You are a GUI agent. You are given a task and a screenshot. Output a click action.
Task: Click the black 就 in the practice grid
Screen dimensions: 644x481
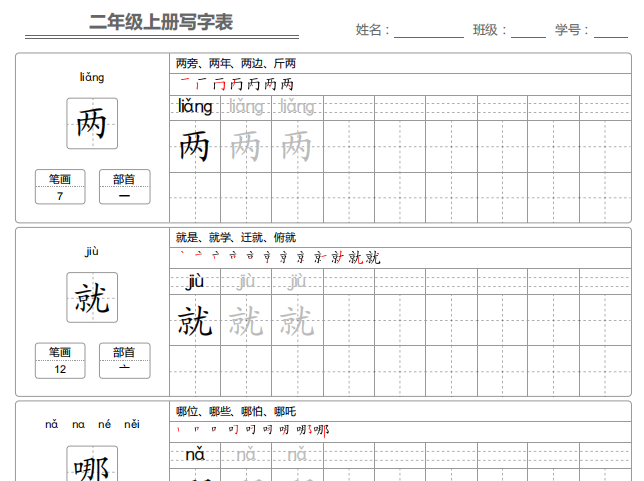point(195,320)
